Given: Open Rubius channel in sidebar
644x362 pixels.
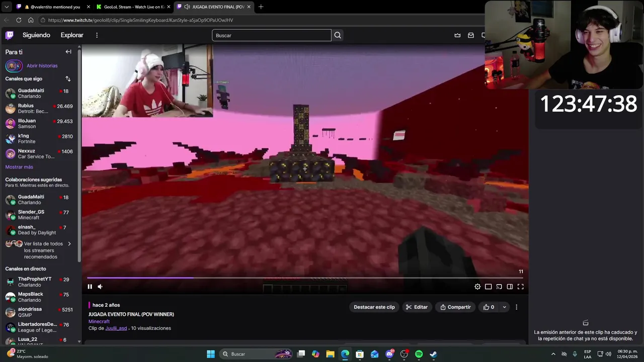Looking at the screenshot, I should click(x=39, y=109).
